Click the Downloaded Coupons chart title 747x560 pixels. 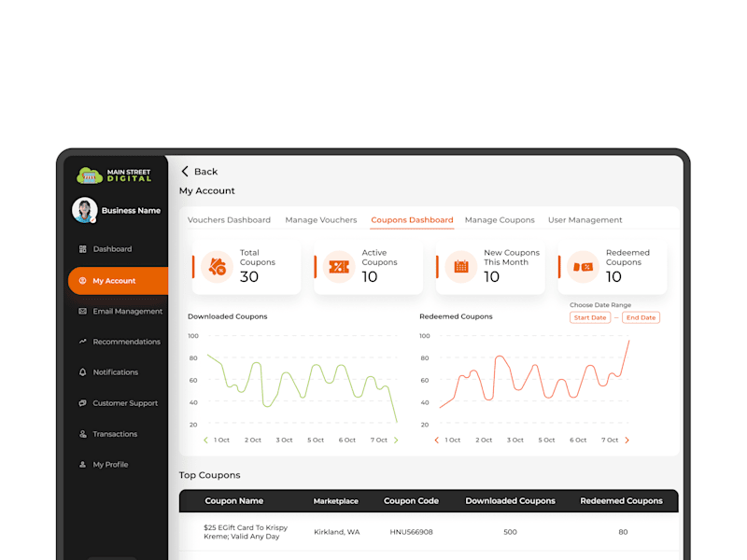pyautogui.click(x=227, y=316)
